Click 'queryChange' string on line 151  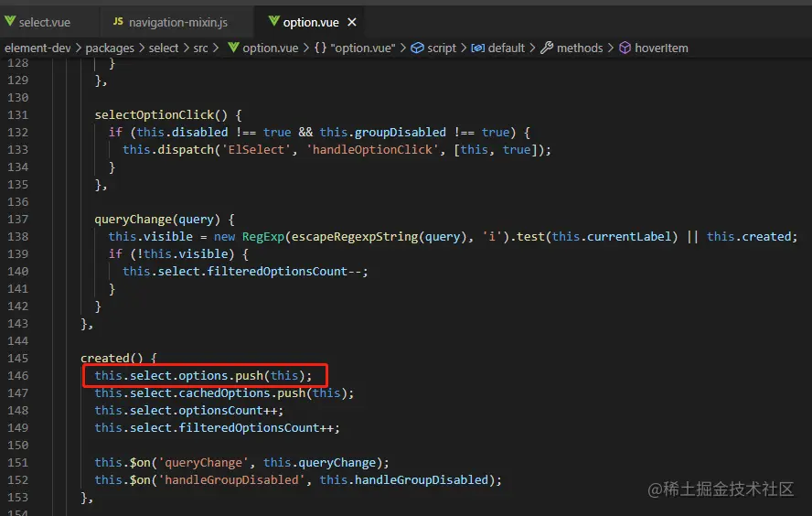[x=203, y=463]
